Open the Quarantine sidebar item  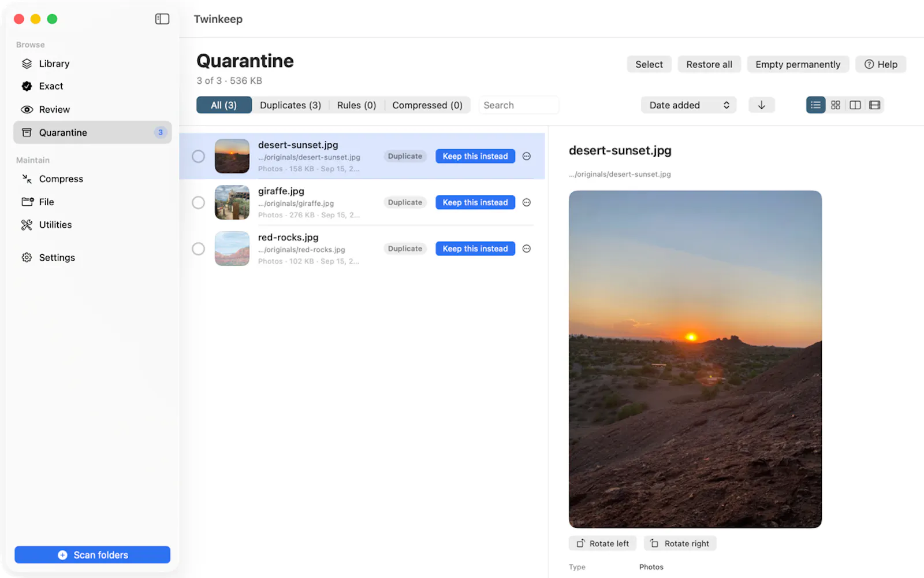(92, 132)
